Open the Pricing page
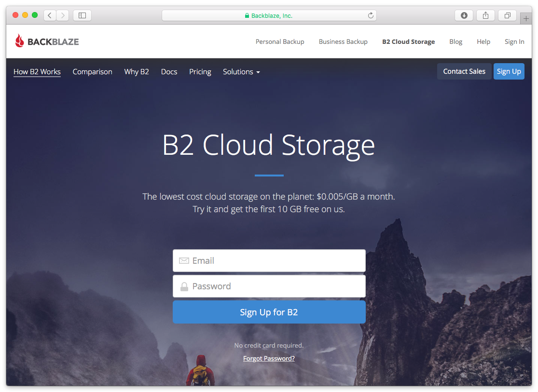This screenshot has height=392, width=538. click(x=200, y=72)
